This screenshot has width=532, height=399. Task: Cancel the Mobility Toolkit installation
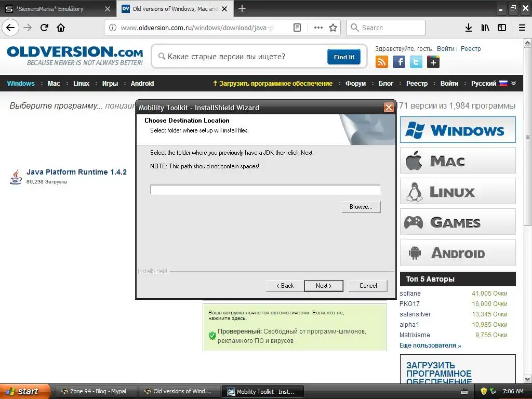(368, 286)
